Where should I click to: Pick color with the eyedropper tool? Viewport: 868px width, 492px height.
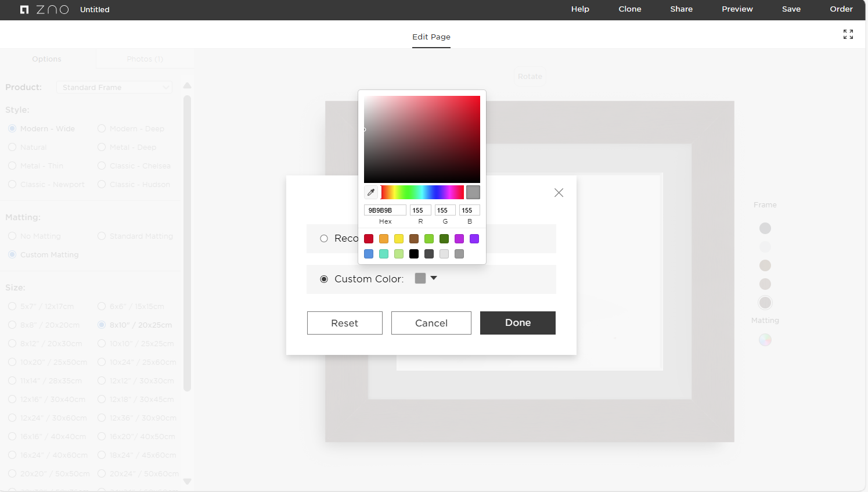tap(371, 192)
